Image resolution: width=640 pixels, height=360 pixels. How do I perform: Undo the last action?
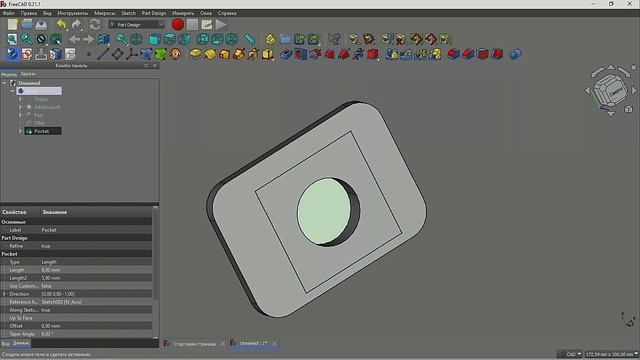(62, 24)
